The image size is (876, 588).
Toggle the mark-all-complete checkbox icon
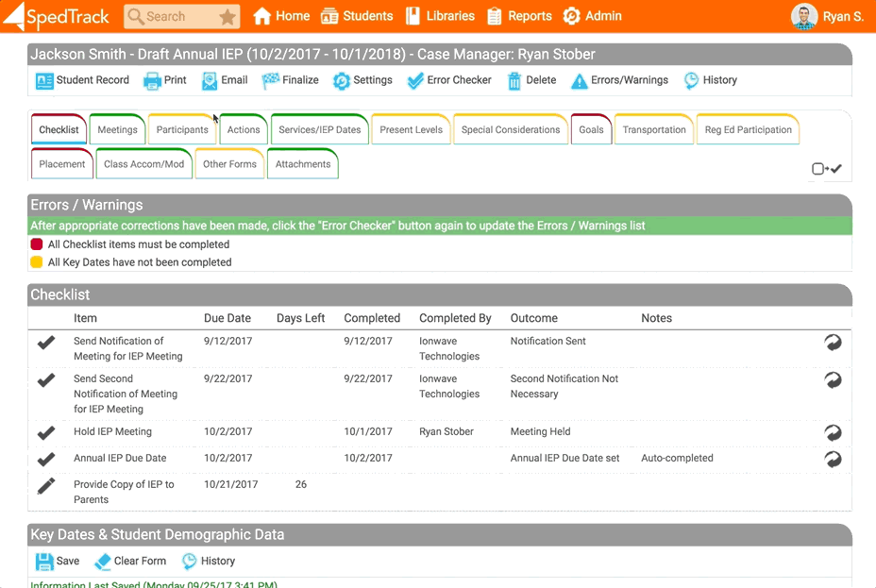(826, 169)
